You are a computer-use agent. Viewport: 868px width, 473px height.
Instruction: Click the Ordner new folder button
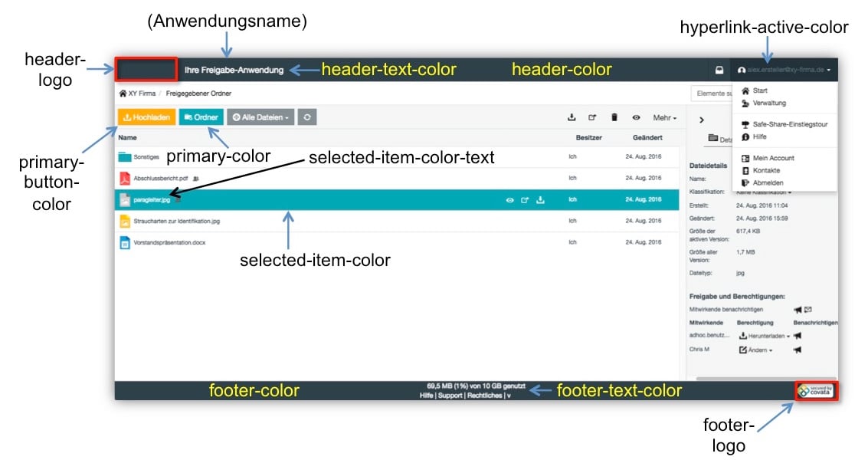pyautogui.click(x=201, y=117)
